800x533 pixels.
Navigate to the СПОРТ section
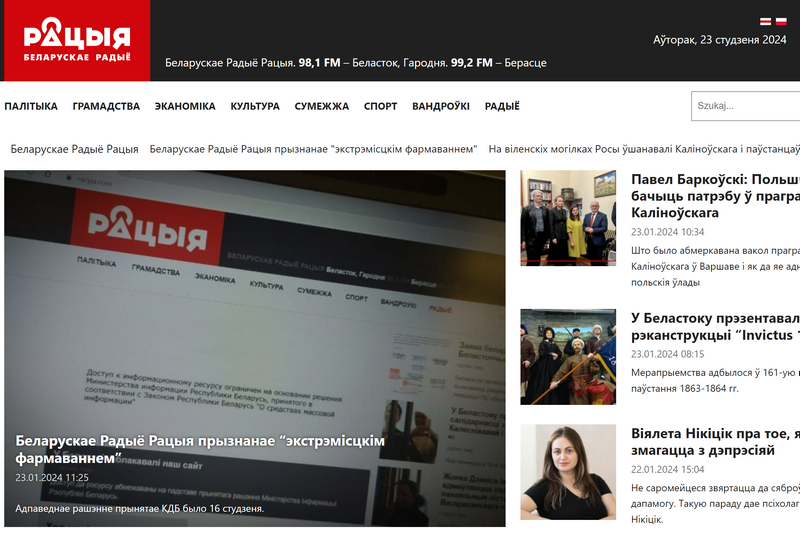coord(380,106)
